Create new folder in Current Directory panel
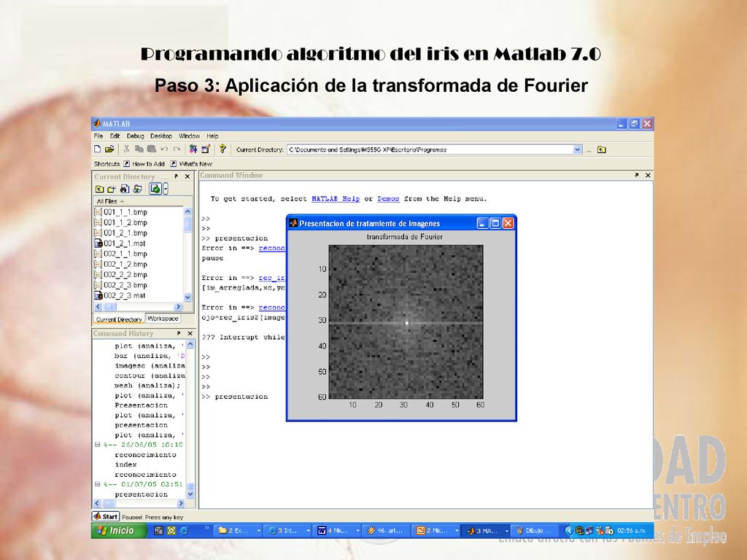Viewport: 747px width, 560px height. pyautogui.click(x=112, y=189)
